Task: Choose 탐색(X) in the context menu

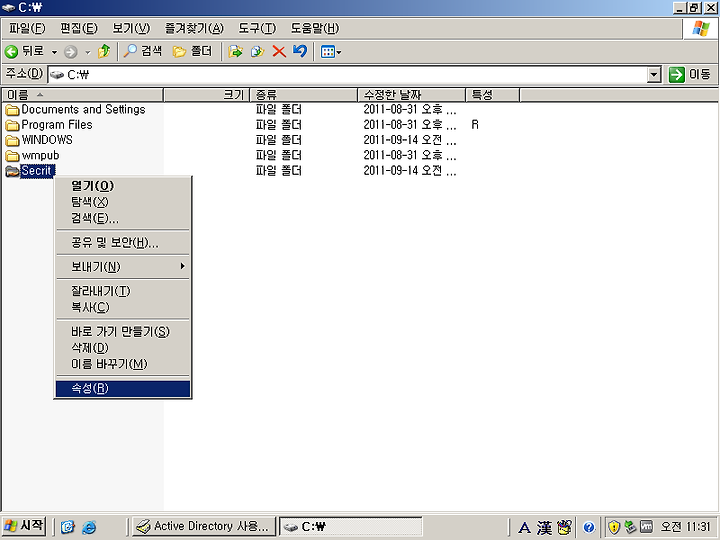Action: click(123, 202)
